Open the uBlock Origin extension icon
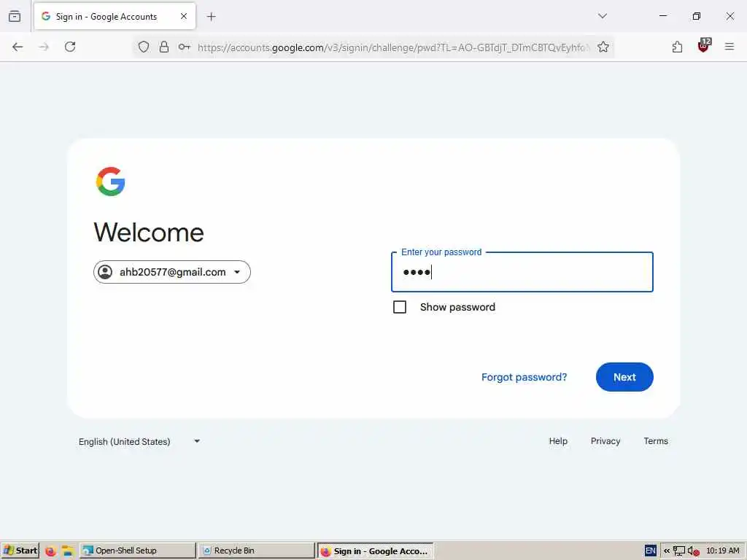This screenshot has height=560, width=747. point(704,46)
